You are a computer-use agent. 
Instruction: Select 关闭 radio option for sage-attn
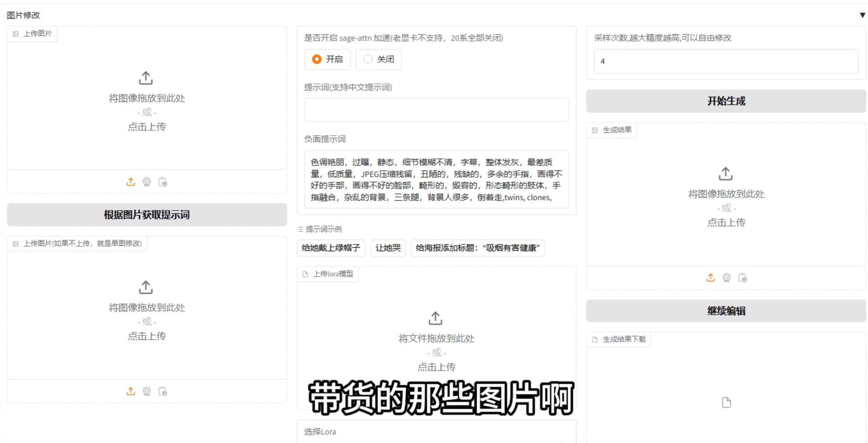click(x=368, y=59)
